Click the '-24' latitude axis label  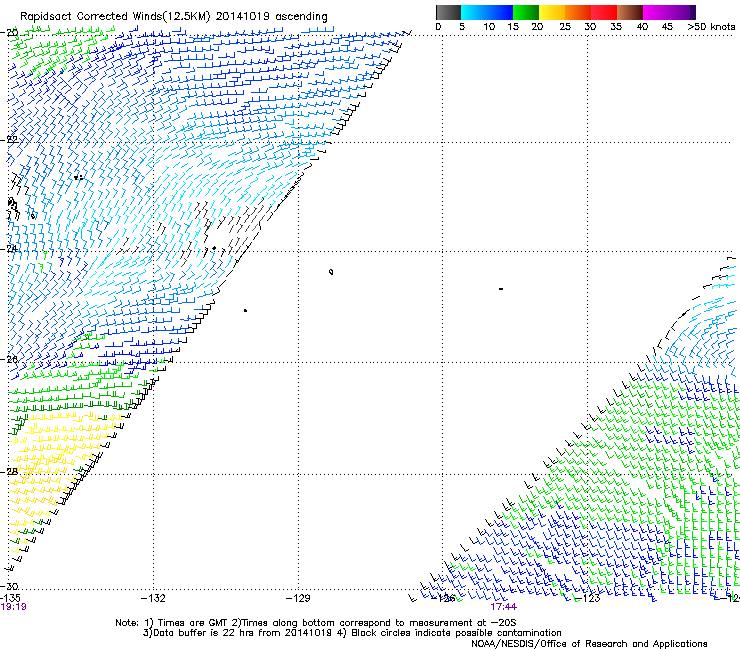tap(9, 249)
